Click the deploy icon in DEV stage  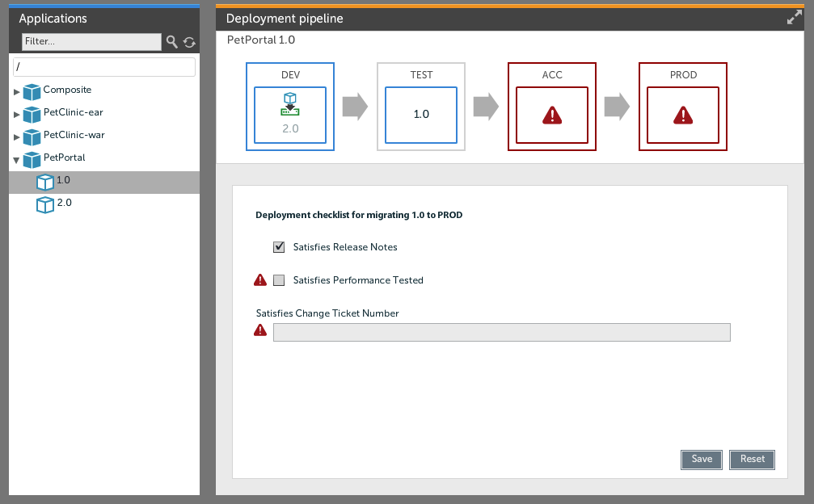click(290, 104)
